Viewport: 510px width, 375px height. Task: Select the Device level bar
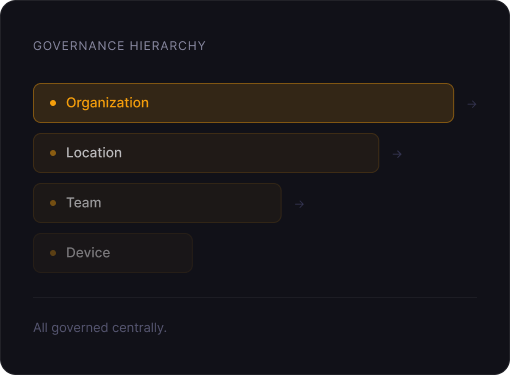(x=113, y=253)
